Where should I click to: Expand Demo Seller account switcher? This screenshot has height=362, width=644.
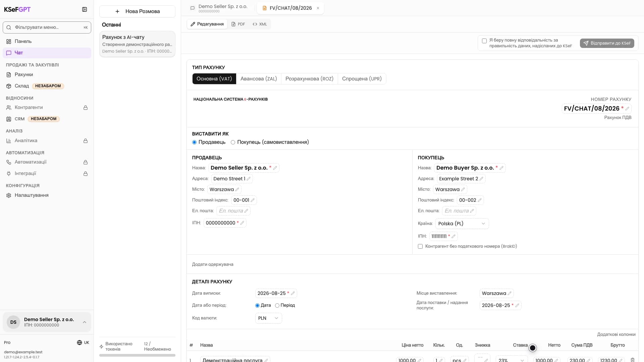pos(47,322)
